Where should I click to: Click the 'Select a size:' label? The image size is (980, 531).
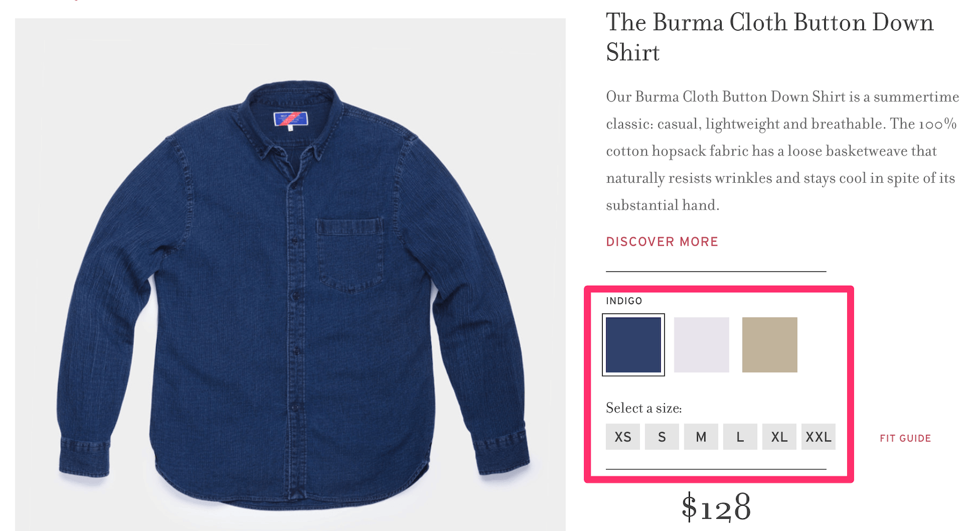tap(644, 408)
